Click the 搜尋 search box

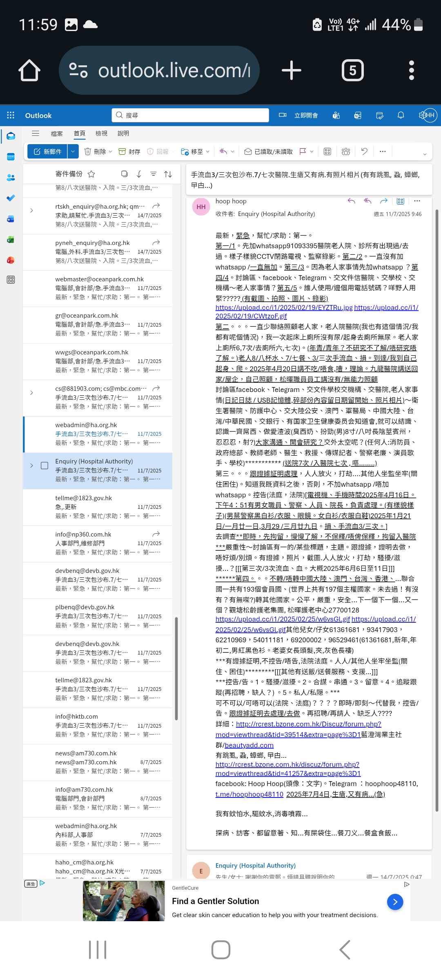point(190,115)
